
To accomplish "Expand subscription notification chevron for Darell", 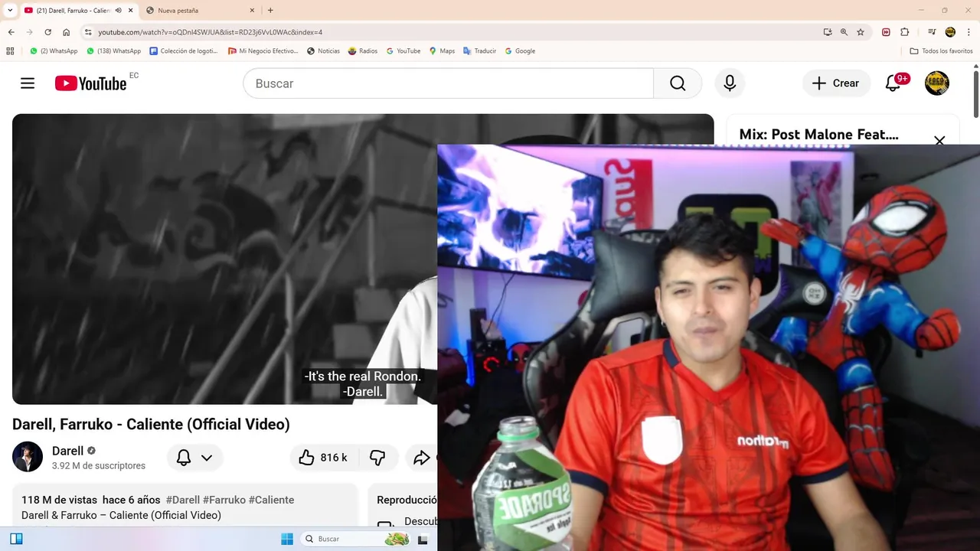I will coord(207,458).
